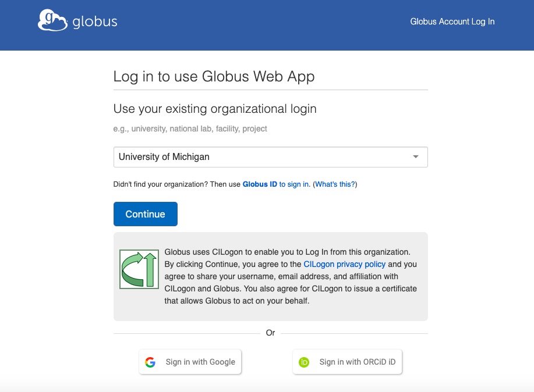Click the green ORCID iD icon
534x392 pixels.
click(304, 362)
